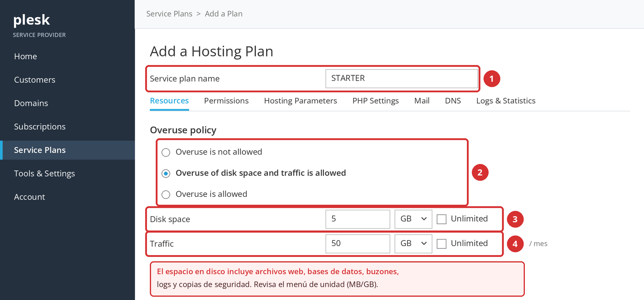Click the red number 4 annotation badge
The width and height of the screenshot is (644, 300).
(515, 244)
